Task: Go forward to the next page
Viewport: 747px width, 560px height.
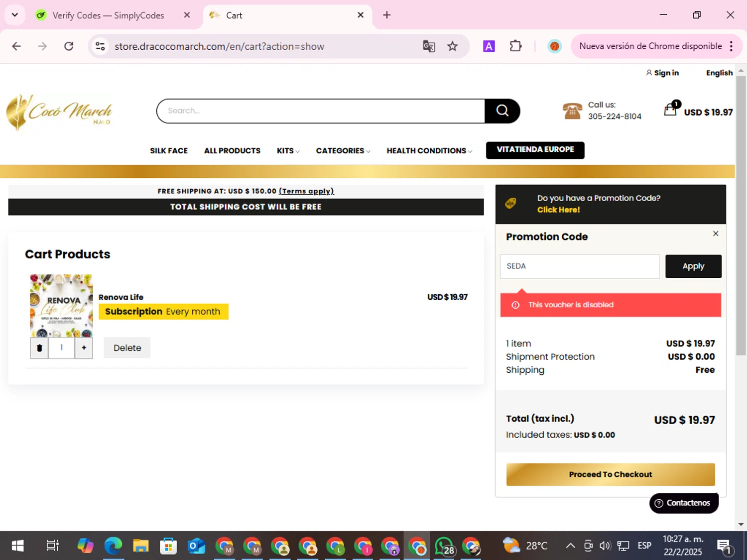Action: point(42,46)
